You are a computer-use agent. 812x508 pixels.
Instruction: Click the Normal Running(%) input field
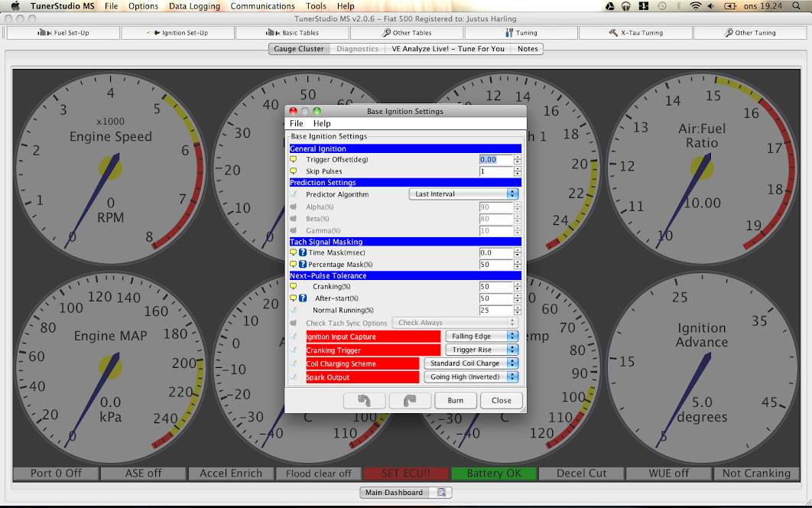tap(495, 311)
